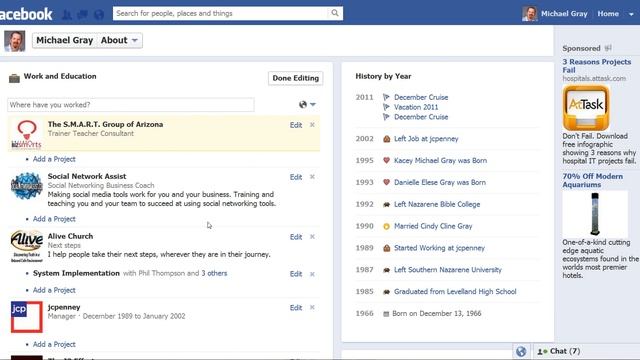Remove The S.M.A.R.T. Group of Arizona entry
The width and height of the screenshot is (640, 360).
point(312,125)
